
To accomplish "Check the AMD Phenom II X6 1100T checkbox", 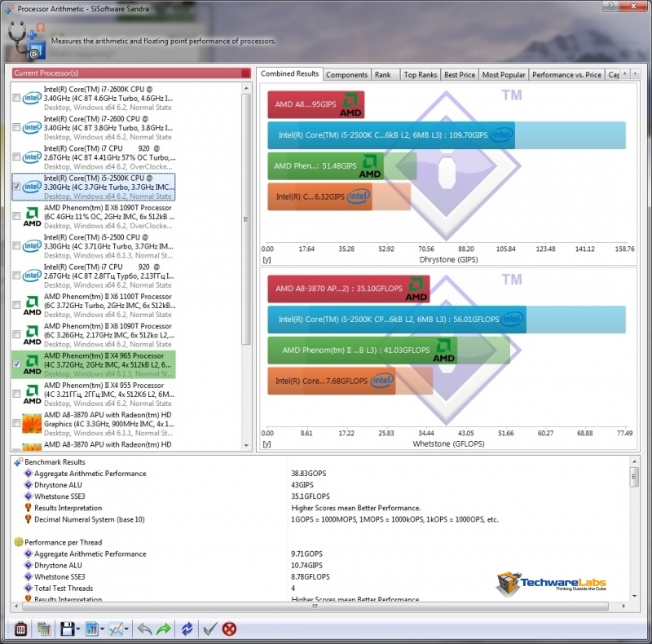I will 16,305.
